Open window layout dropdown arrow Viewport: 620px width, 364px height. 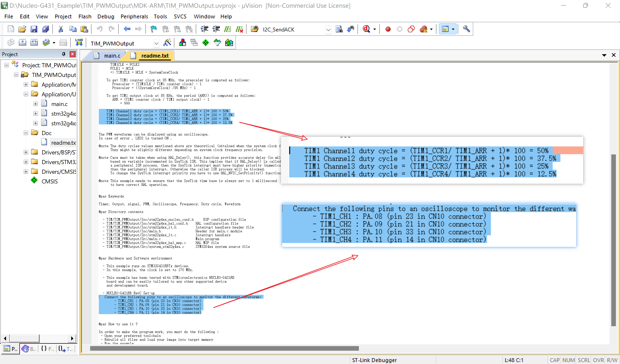(x=453, y=29)
